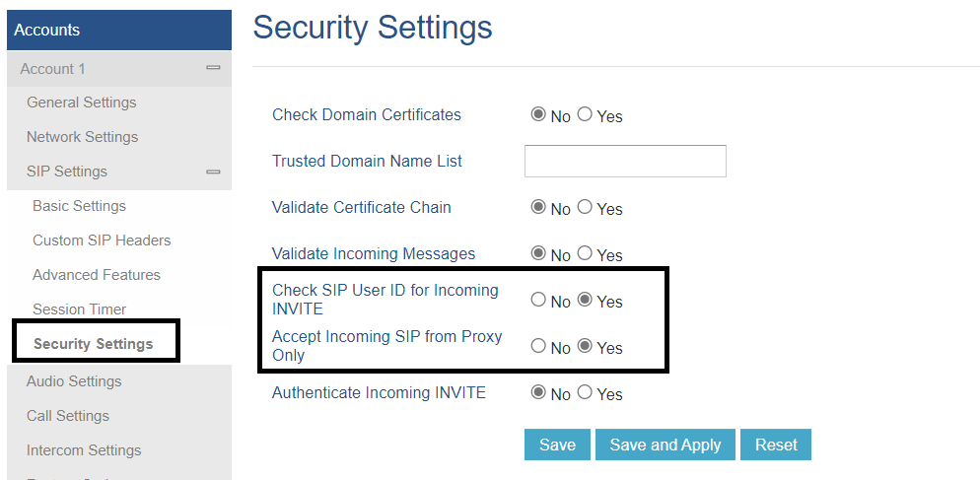The width and height of the screenshot is (980, 480).
Task: Set Validate Certificate Chain to Yes
Action: point(585,207)
